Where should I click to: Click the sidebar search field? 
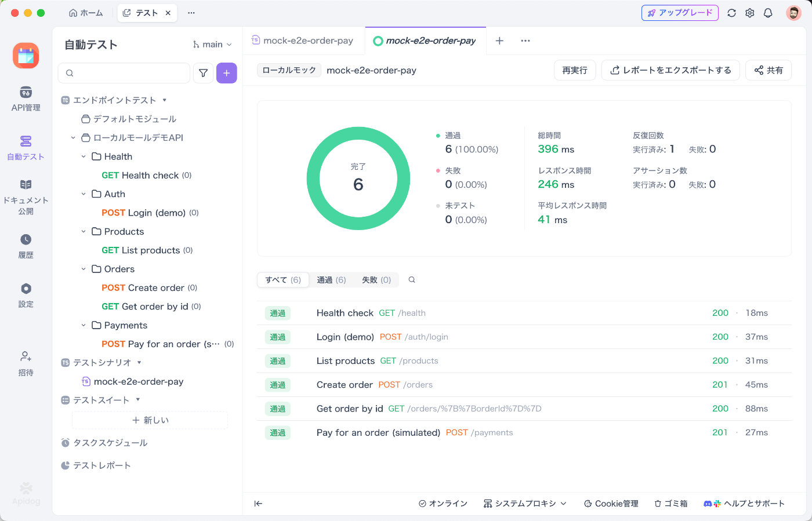click(124, 73)
